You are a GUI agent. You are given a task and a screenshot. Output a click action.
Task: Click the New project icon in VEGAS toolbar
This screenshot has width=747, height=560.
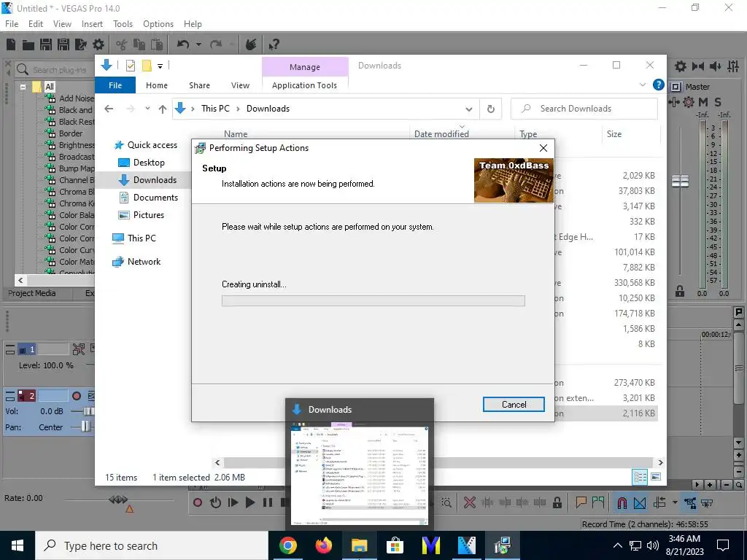coord(11,44)
